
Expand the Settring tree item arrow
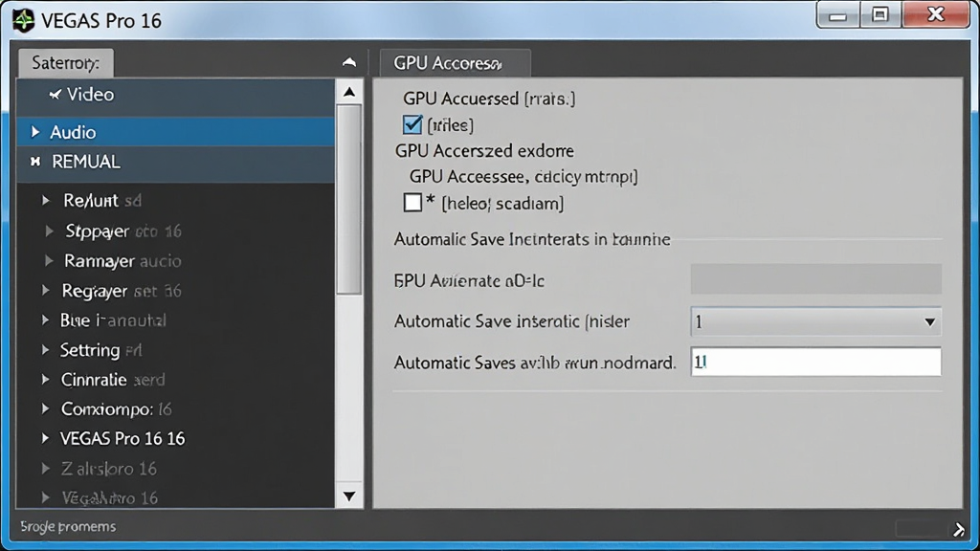tap(46, 350)
